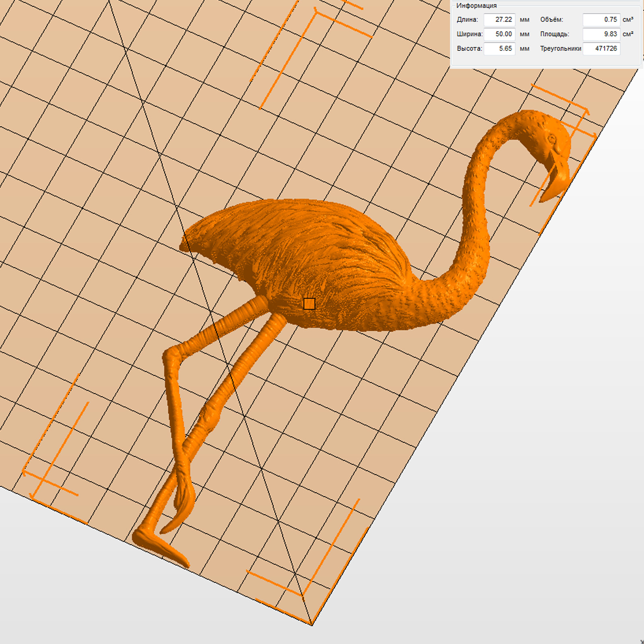This screenshot has width=644, height=644.
Task: Click the Треугольники count field 471726
Action: (601, 49)
